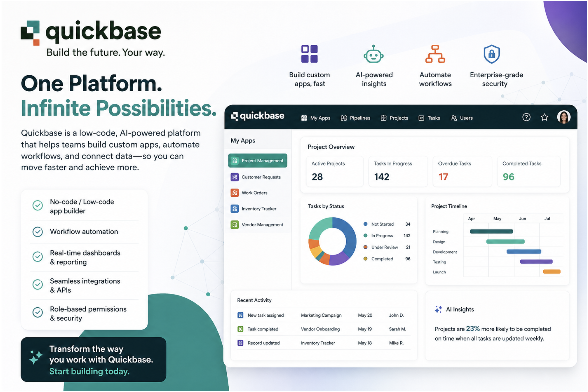
Task: Click the Development bar in Project Timeline
Action: point(524,252)
